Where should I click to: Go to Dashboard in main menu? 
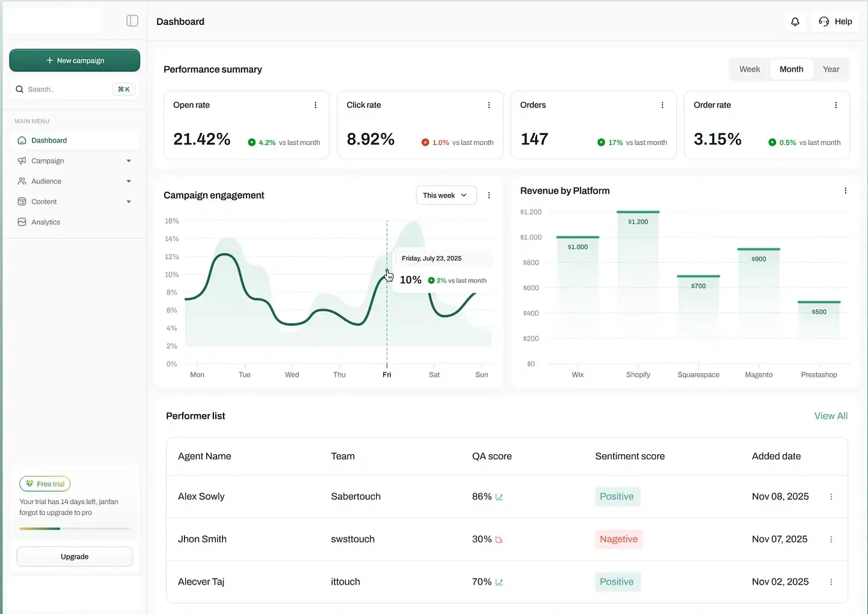[x=49, y=141]
